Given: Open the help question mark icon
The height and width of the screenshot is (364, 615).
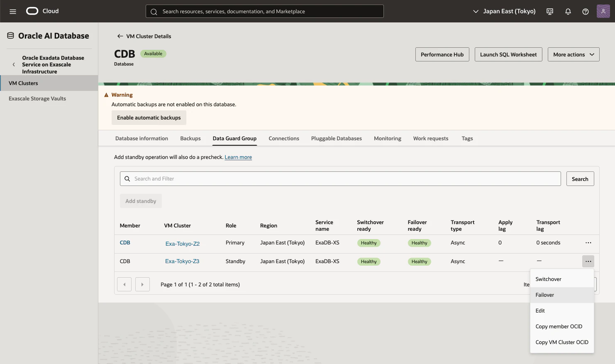Looking at the screenshot, I should coord(586,11).
